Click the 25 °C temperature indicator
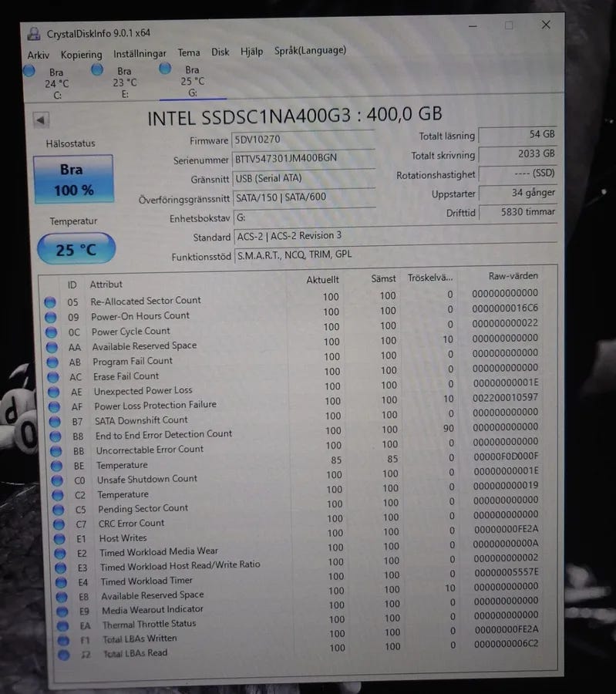This screenshot has width=616, height=694. click(76, 249)
